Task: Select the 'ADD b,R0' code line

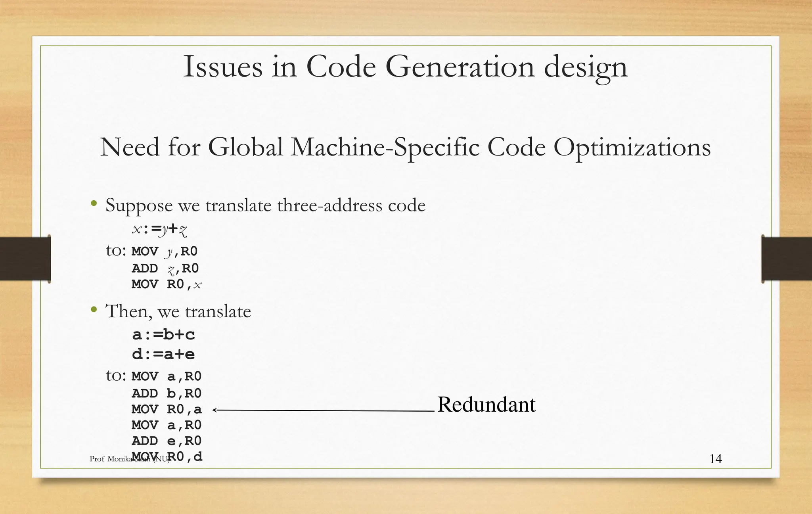Action: point(167,393)
